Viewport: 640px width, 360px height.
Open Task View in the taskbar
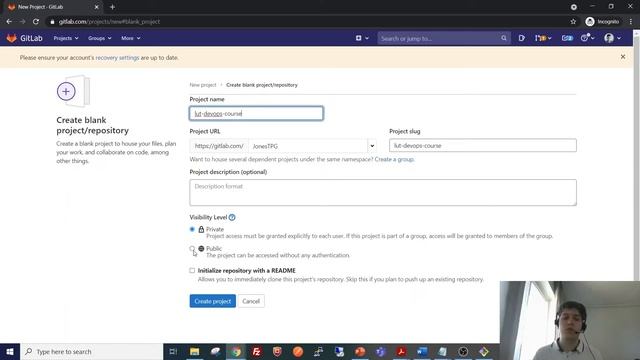[x=173, y=351]
